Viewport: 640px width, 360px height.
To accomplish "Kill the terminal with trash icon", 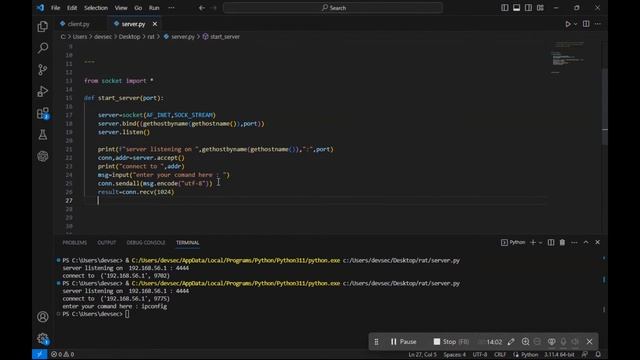I will point(562,242).
